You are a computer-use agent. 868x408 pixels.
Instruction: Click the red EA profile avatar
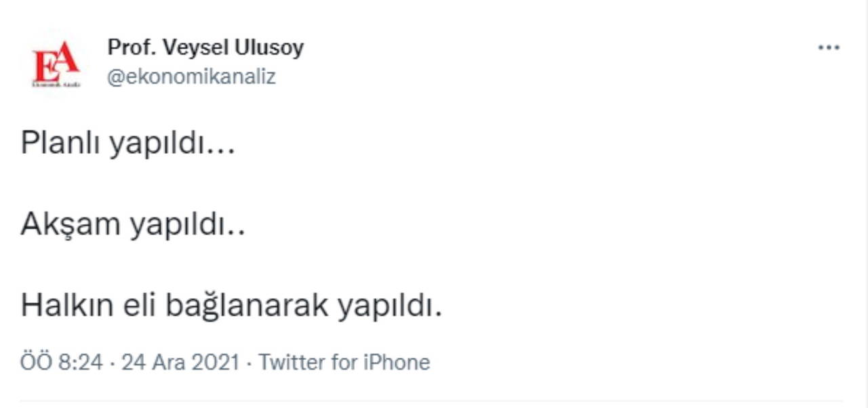tap(56, 64)
